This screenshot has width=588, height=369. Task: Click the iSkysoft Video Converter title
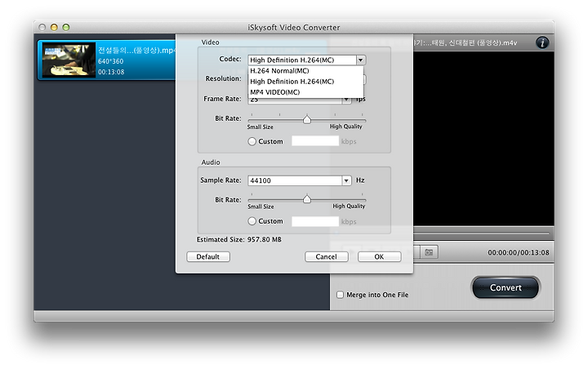(294, 28)
